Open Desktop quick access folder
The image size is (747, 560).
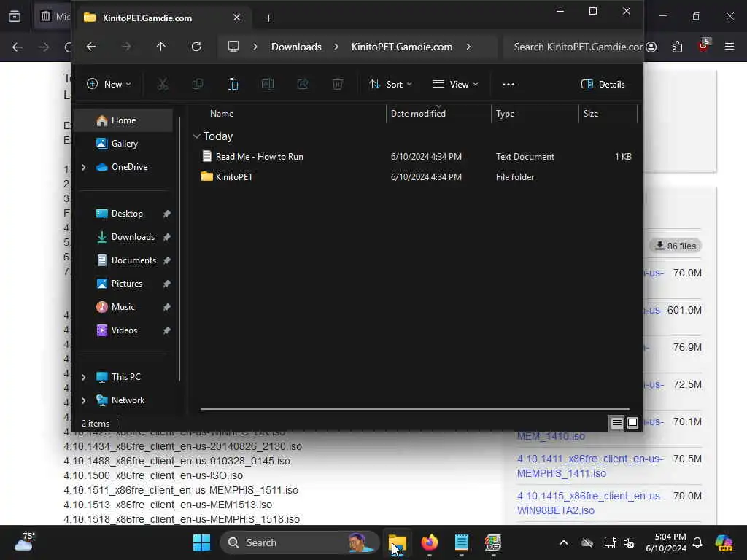click(x=127, y=214)
